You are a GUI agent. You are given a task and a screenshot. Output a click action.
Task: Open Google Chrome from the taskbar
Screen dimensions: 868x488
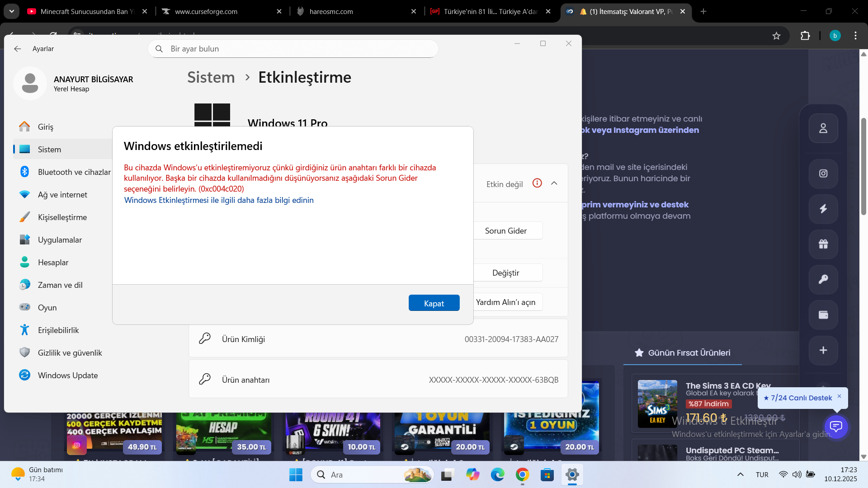point(522,475)
